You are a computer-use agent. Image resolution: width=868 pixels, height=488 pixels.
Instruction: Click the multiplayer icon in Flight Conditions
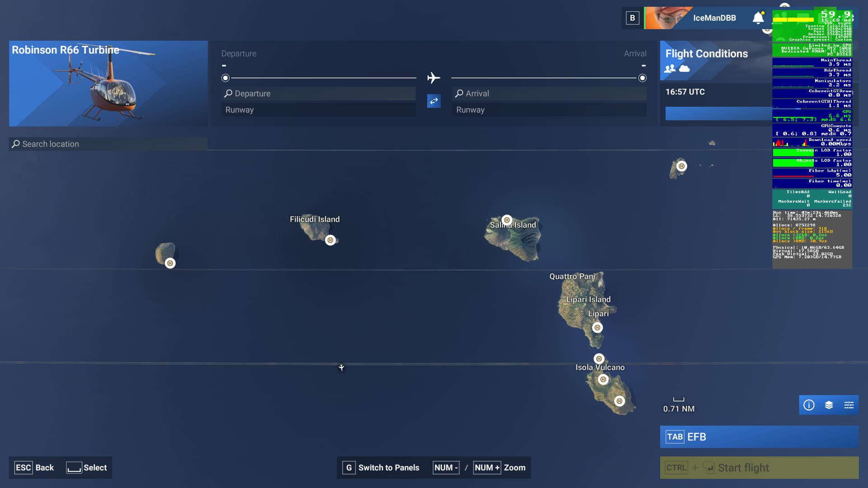[x=670, y=68]
